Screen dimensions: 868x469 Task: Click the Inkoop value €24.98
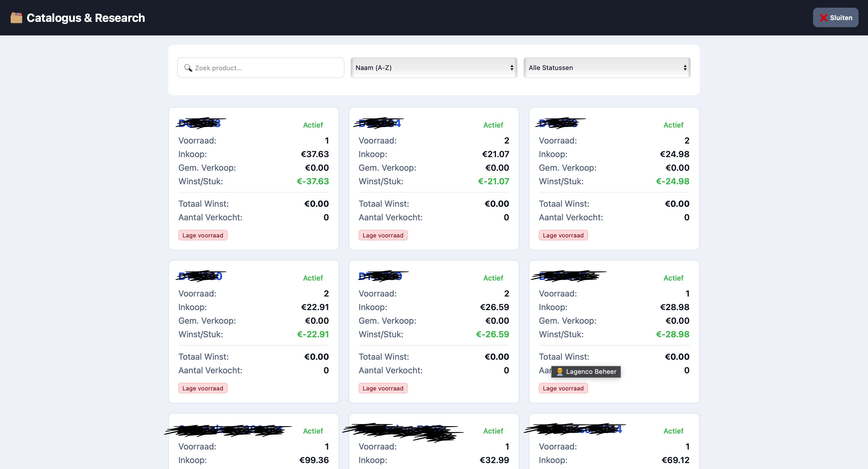675,154
